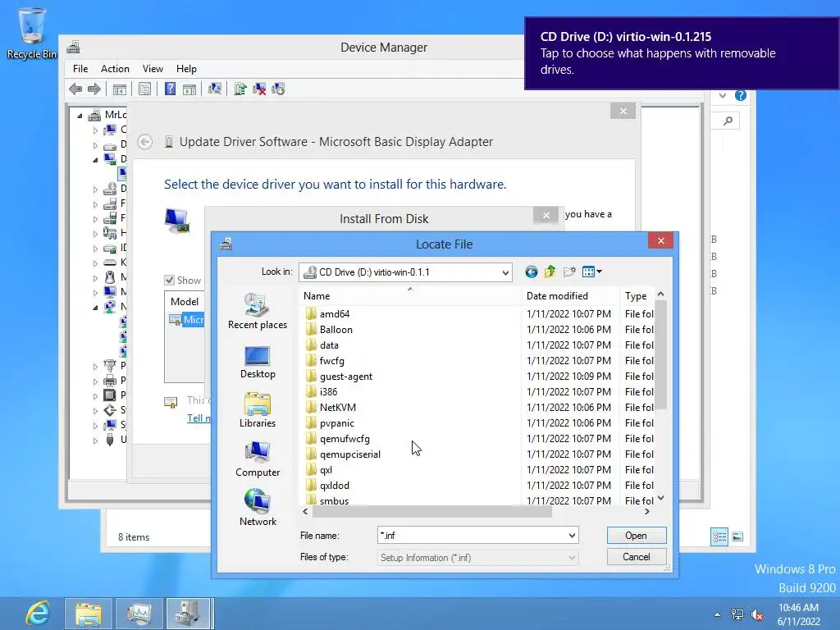This screenshot has height=630, width=840.
Task: Click the file list vertical scrollbar
Action: 660,354
